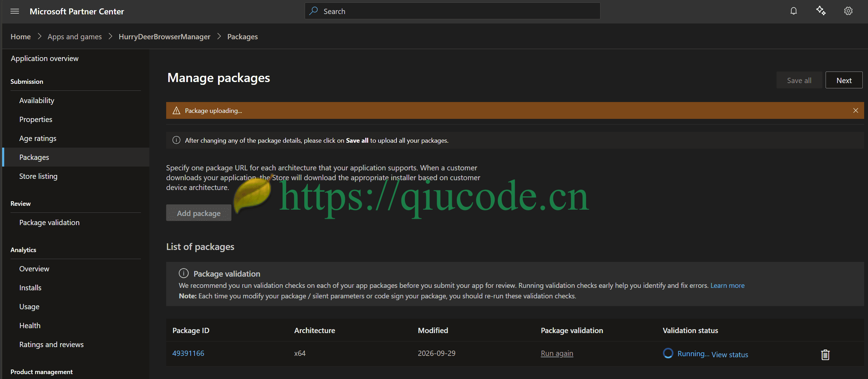
Task: Click the View status link
Action: [730, 354]
